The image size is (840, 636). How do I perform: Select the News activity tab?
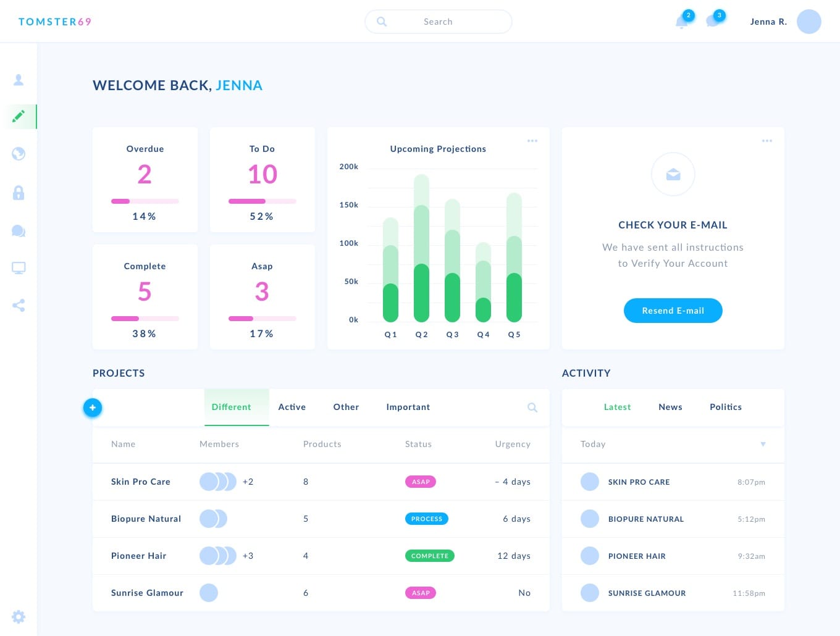(670, 407)
